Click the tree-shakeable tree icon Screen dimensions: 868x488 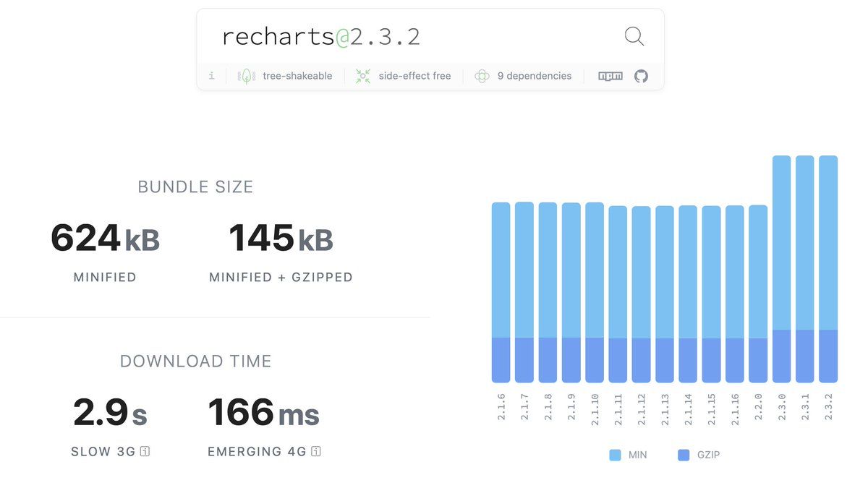247,76
